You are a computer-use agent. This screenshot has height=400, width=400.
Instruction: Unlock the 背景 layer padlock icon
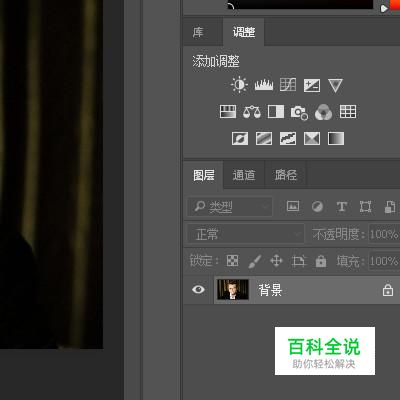[x=388, y=290]
